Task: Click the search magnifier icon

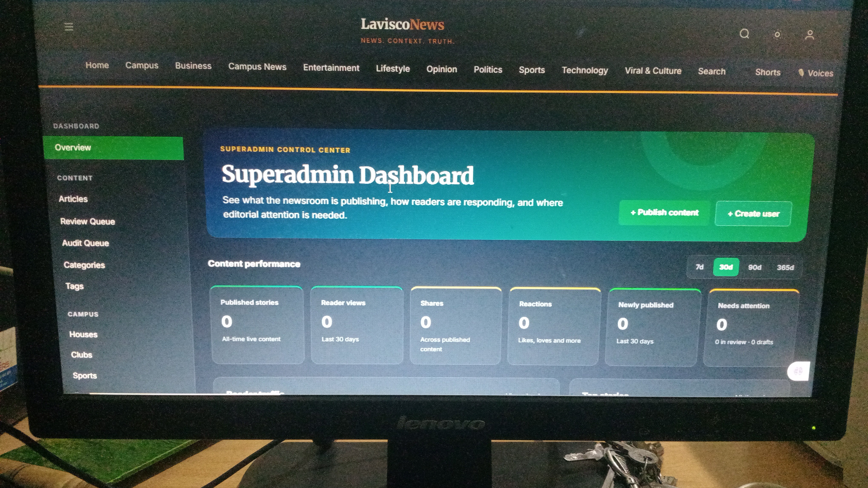Action: [x=744, y=34]
